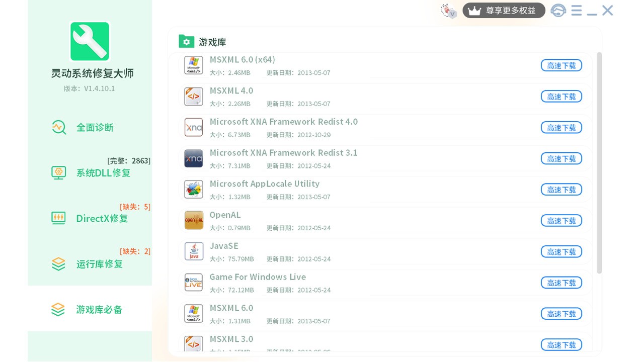
Task: Click the JavaSE Java icon
Action: (194, 251)
